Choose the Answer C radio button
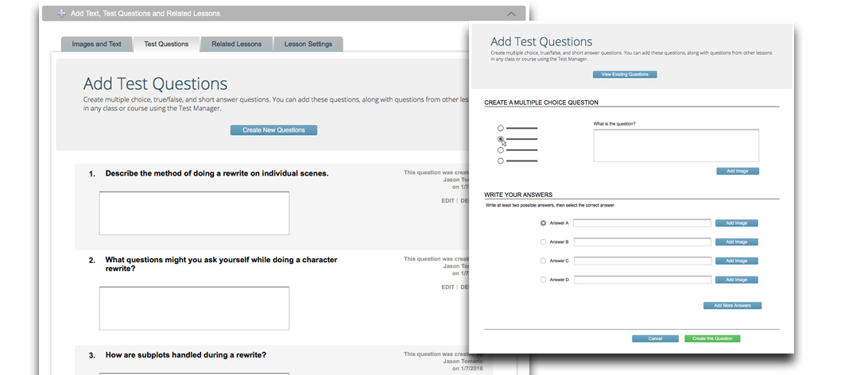The height and width of the screenshot is (375, 868). click(543, 261)
